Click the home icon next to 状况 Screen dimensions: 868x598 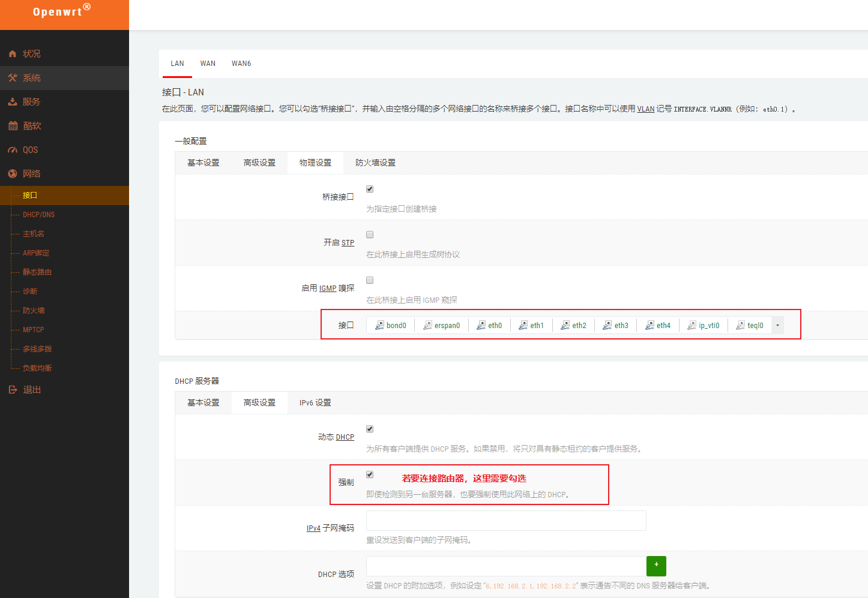13,53
